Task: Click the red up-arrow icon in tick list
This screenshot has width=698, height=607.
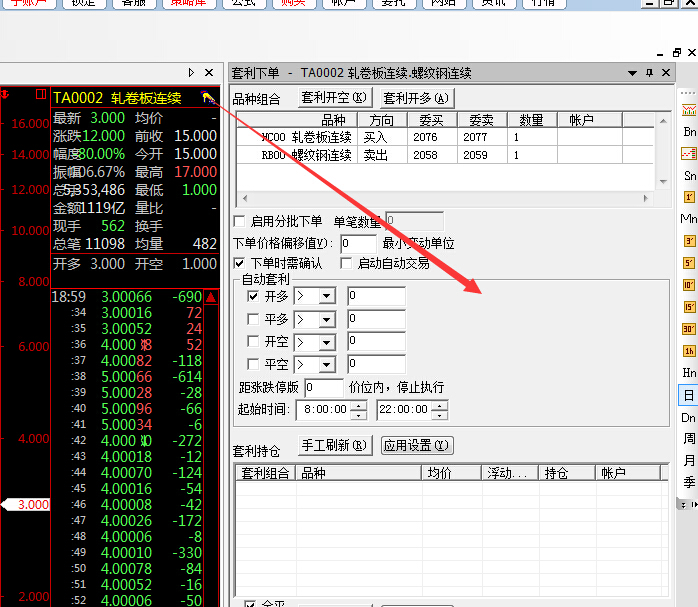Action: point(211,298)
